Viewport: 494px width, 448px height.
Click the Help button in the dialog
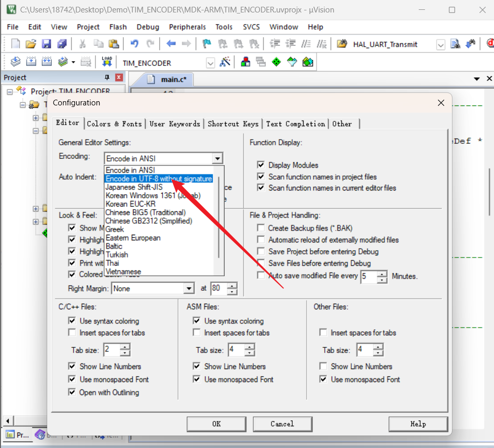[418, 424]
